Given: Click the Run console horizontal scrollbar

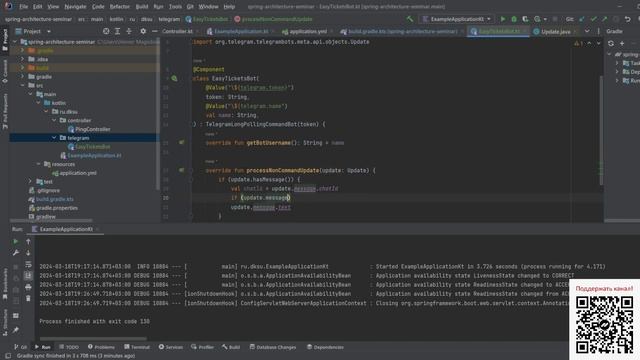Looking at the screenshot, I should point(93,338).
